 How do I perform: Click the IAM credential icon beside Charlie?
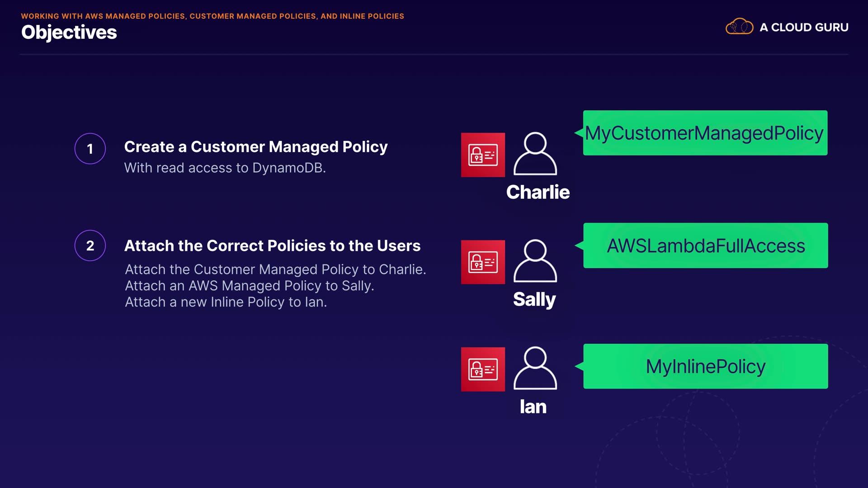pos(483,155)
